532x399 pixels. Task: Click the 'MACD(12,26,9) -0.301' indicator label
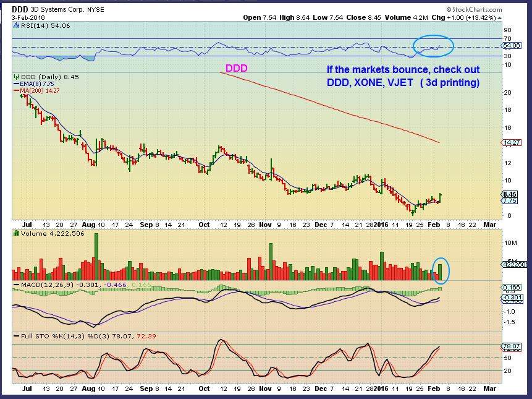click(56, 285)
